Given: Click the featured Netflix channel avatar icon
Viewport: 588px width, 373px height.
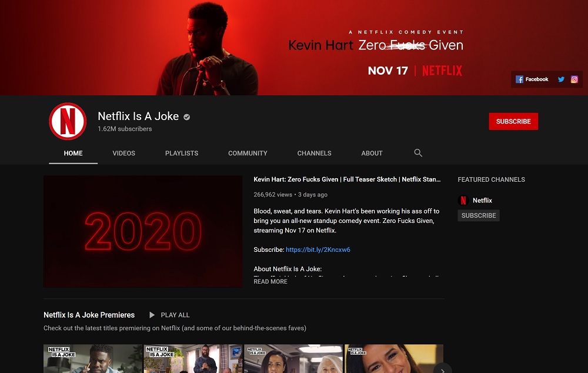Looking at the screenshot, I should coord(463,200).
